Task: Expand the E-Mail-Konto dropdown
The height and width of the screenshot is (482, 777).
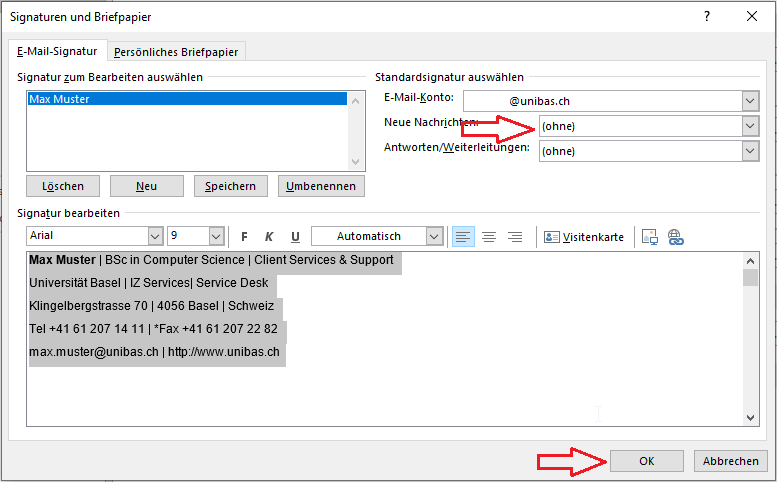Action: click(750, 101)
